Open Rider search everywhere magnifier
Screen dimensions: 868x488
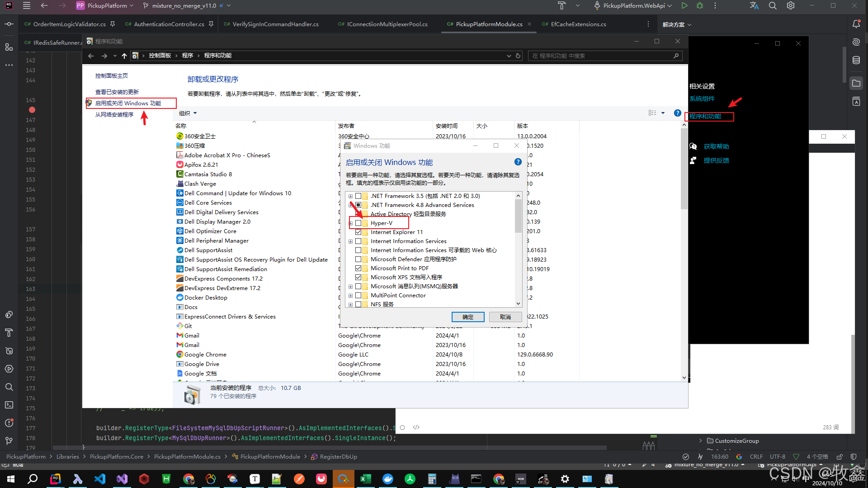773,6
